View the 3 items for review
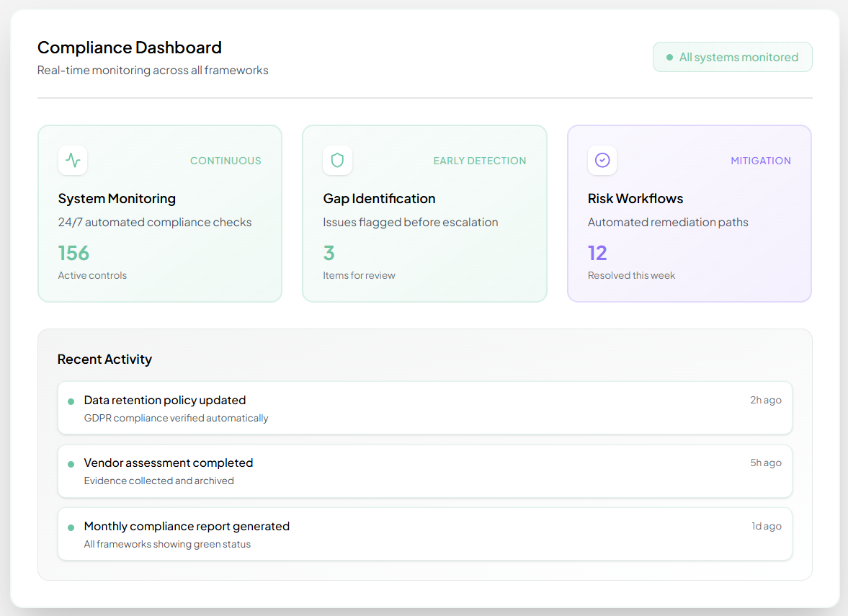The image size is (848, 616). point(329,253)
